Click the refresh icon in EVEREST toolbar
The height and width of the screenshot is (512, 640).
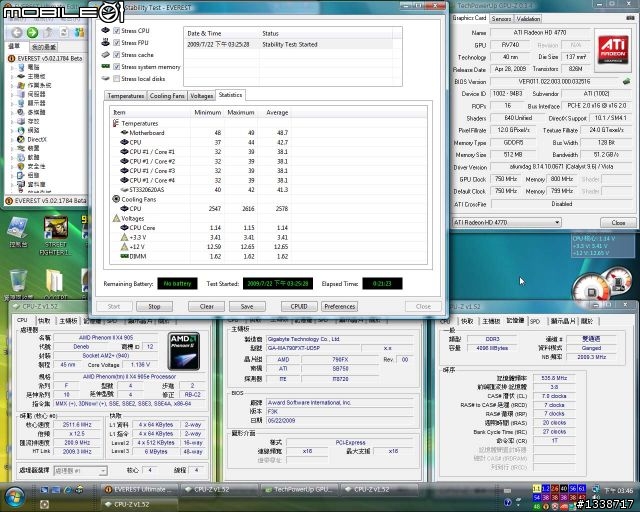[x=64, y=33]
